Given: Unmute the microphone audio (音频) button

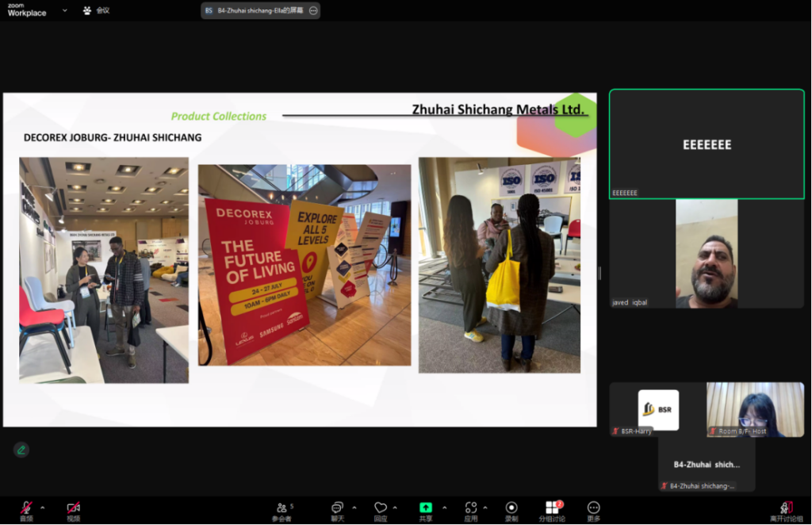Looking at the screenshot, I should (x=26, y=511).
